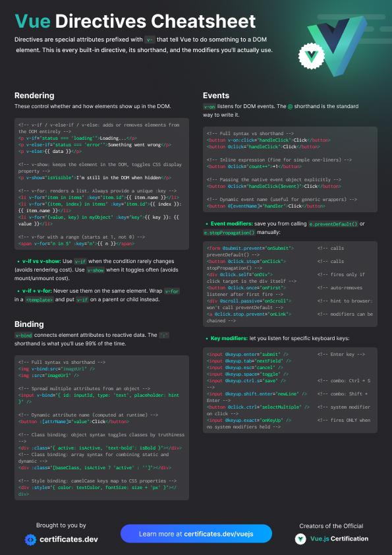Click the 'v-bind' code chip under Binding
The height and width of the screenshot is (555, 392).
pos(23,336)
